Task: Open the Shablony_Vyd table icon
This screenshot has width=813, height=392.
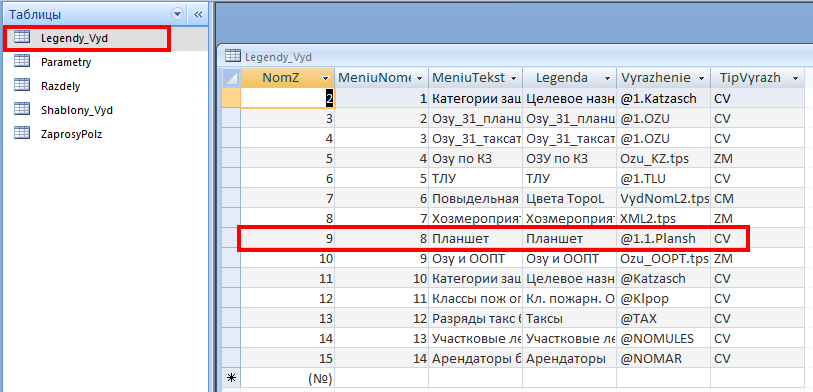Action: (22, 109)
